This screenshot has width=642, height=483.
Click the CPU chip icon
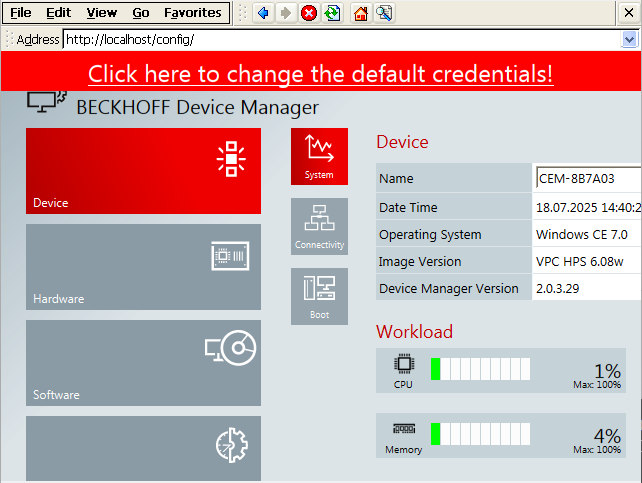point(404,363)
